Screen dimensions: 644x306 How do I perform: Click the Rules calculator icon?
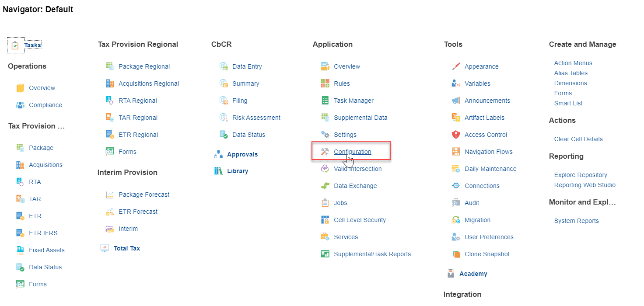(325, 83)
